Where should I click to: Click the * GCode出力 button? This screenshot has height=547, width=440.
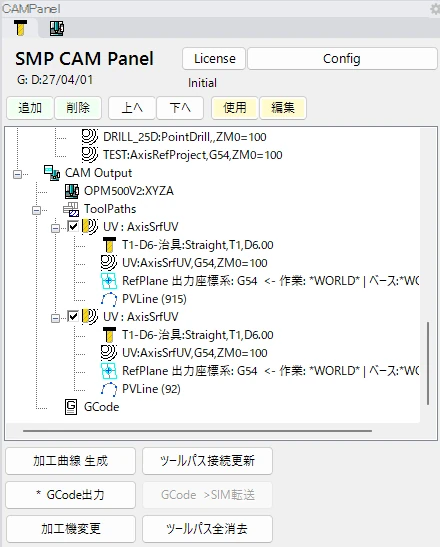click(70, 495)
